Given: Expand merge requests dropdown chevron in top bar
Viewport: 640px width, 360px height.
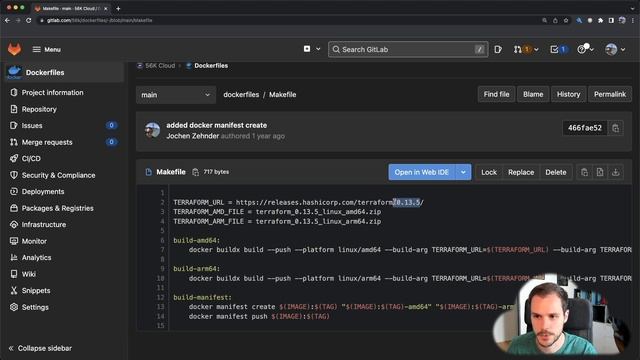Looking at the screenshot, I should (x=536, y=49).
